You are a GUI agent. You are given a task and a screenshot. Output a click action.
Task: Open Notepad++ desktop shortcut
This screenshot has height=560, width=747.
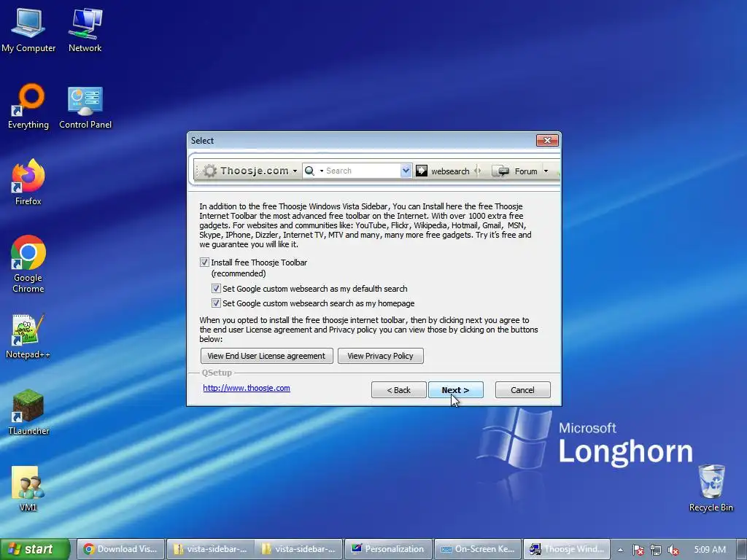click(x=28, y=336)
